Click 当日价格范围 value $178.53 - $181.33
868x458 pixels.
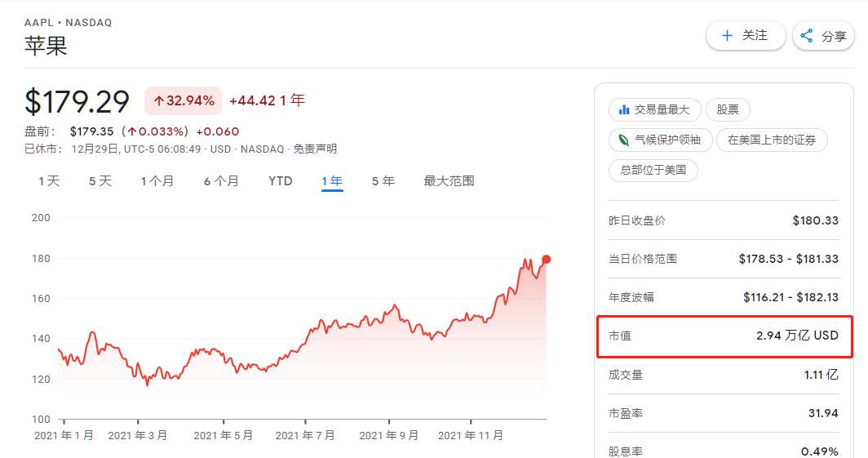point(789,259)
